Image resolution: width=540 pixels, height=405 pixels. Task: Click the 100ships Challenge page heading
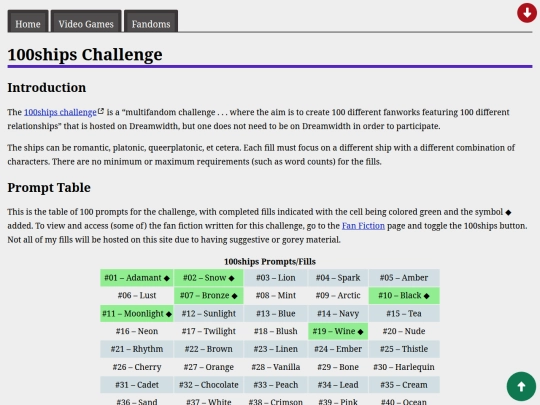pos(85,54)
